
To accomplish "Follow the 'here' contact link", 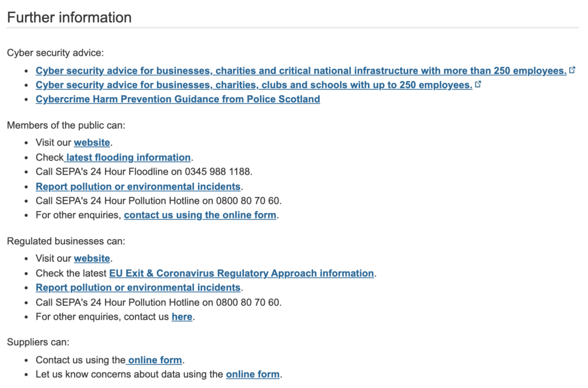I will coord(182,317).
